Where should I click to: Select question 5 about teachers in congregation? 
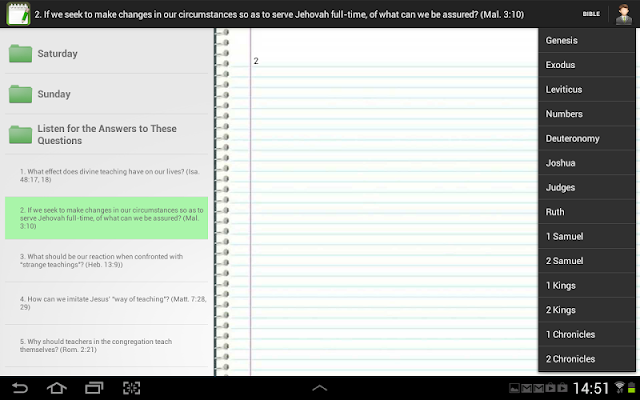(107, 345)
